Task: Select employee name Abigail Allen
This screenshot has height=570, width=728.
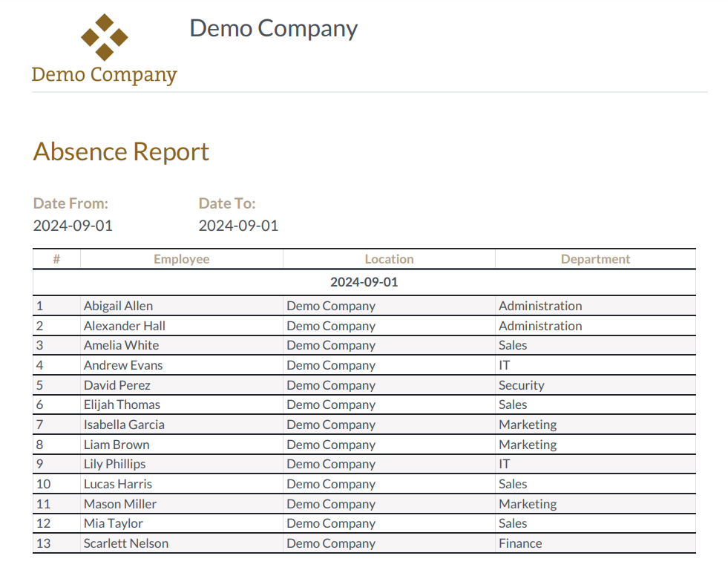Action: tap(119, 306)
